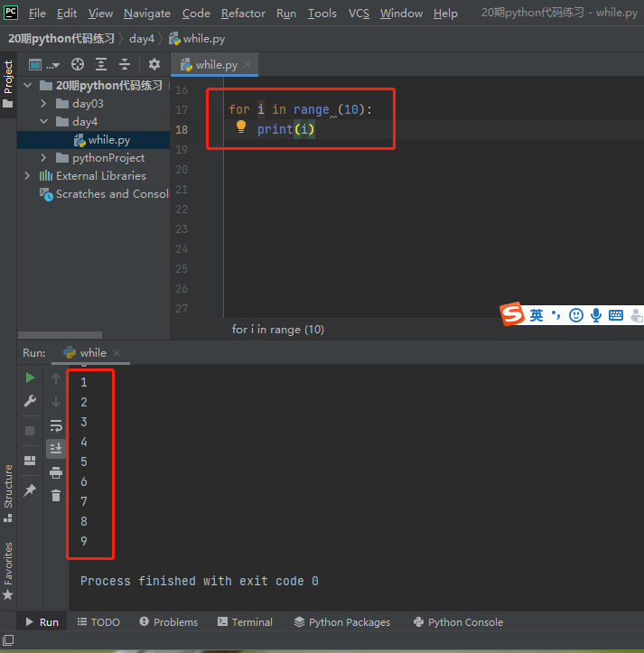Toggle the Structure tool window button

pyautogui.click(x=8, y=494)
